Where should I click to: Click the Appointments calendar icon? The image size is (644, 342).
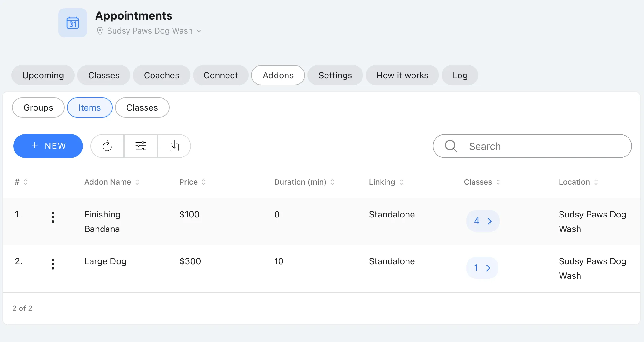(73, 23)
